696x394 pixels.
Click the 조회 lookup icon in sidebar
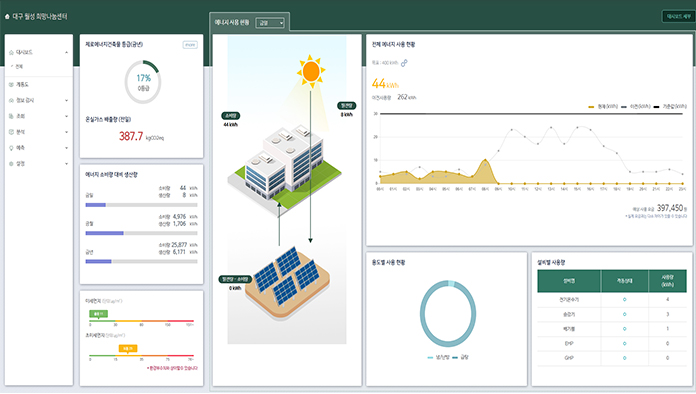pos(11,116)
